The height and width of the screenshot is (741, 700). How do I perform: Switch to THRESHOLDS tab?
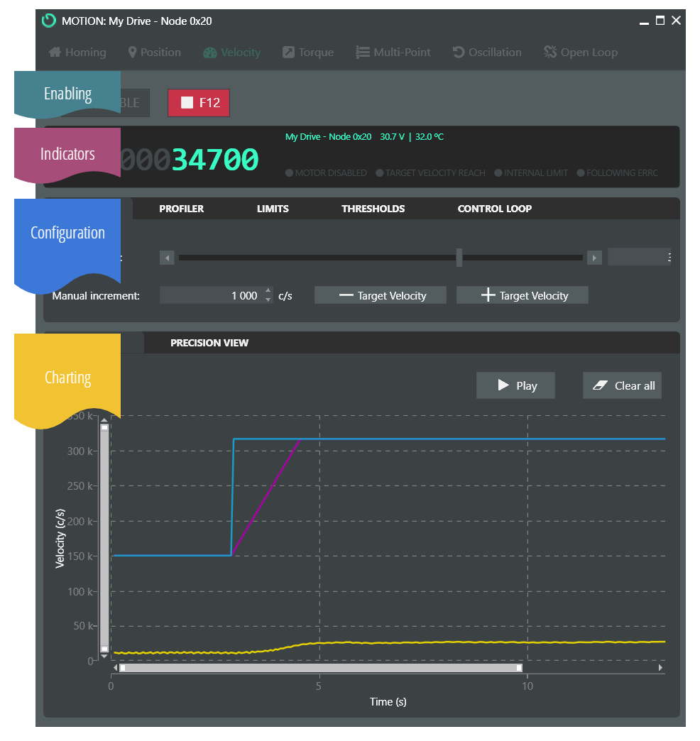(x=373, y=209)
